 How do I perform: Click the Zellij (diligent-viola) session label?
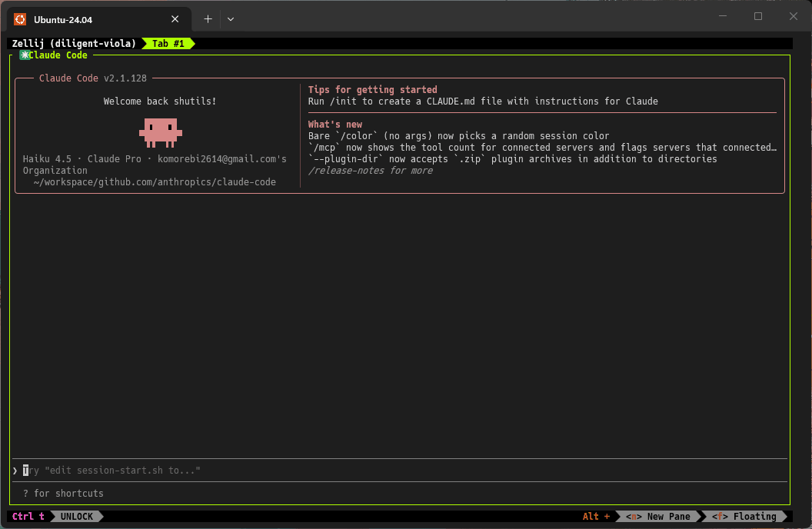coord(74,44)
